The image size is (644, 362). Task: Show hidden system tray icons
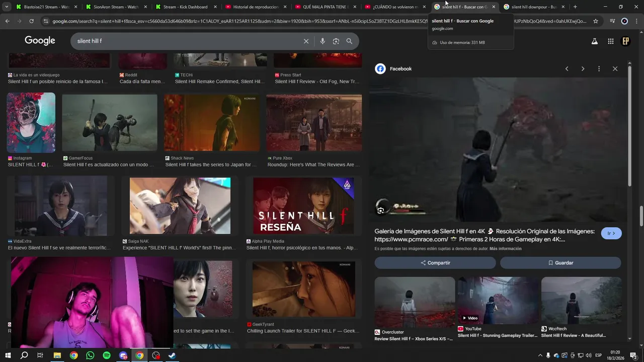(x=540, y=355)
